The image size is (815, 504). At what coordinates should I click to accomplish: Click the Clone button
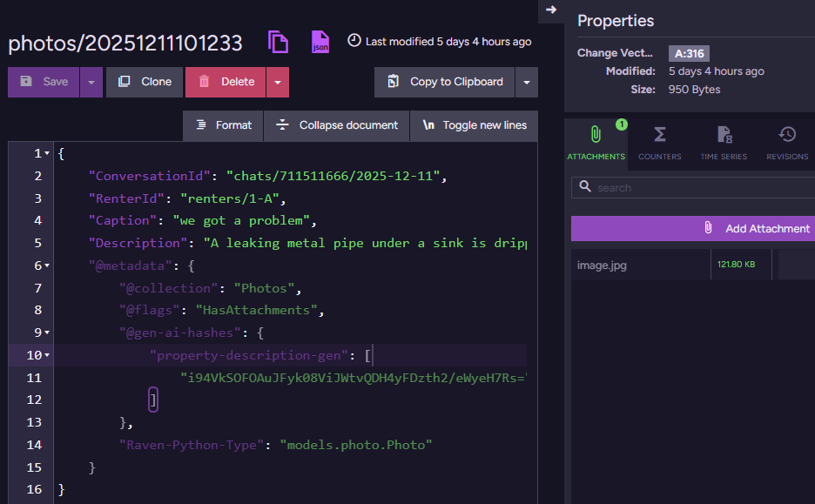pyautogui.click(x=145, y=82)
